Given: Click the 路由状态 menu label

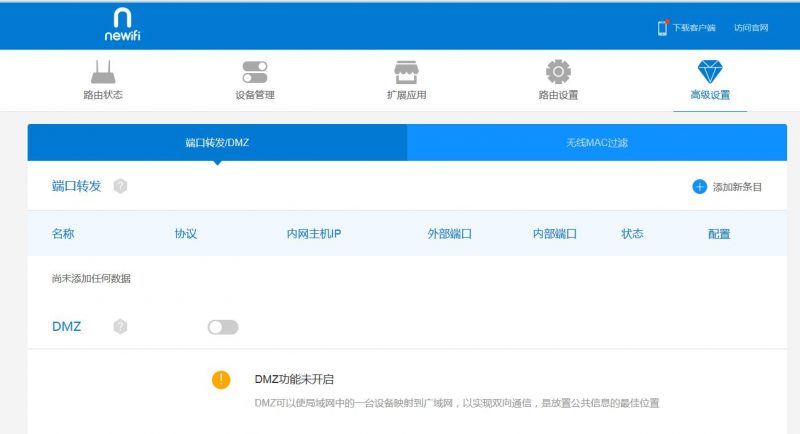Looking at the screenshot, I should point(103,96).
